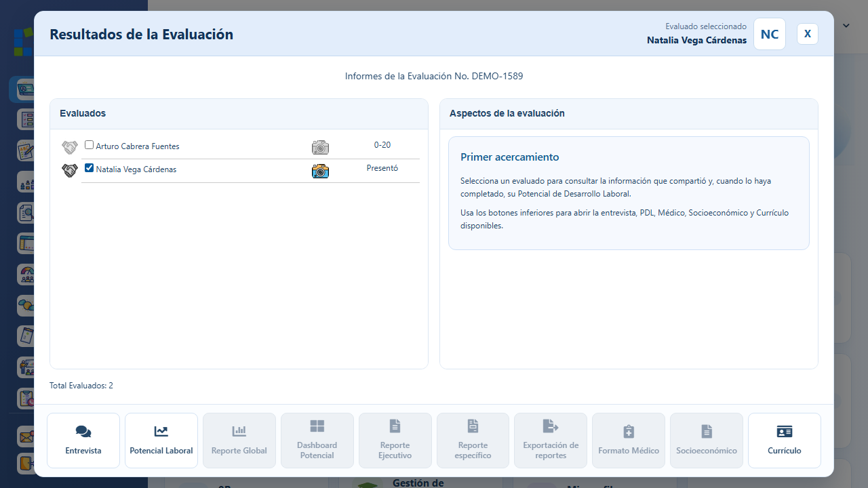Open the Currículo document

785,441
